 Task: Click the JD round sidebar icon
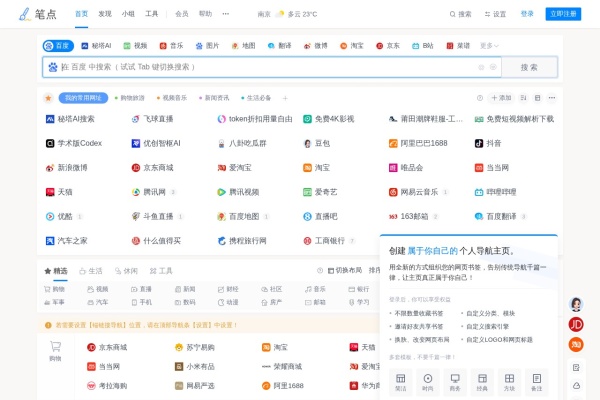coord(576,325)
